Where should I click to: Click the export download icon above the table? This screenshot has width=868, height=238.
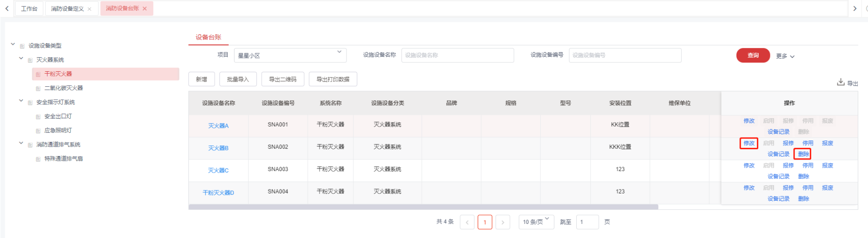point(841,82)
